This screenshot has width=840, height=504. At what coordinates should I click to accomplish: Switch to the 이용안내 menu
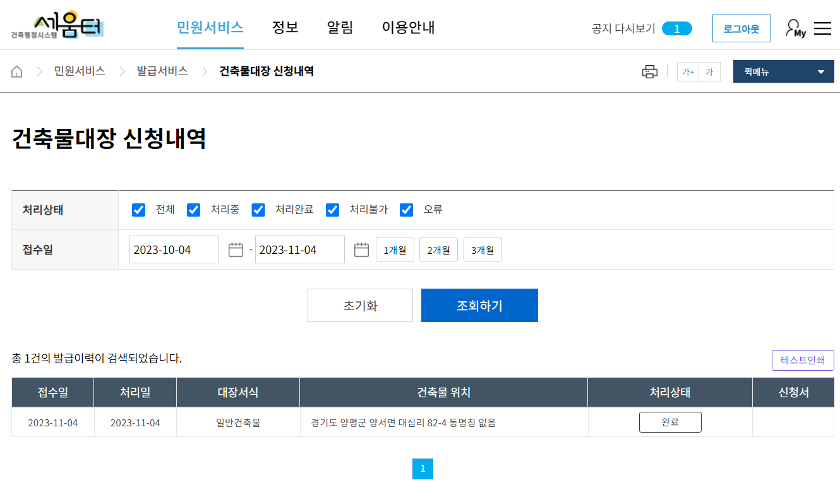click(407, 28)
